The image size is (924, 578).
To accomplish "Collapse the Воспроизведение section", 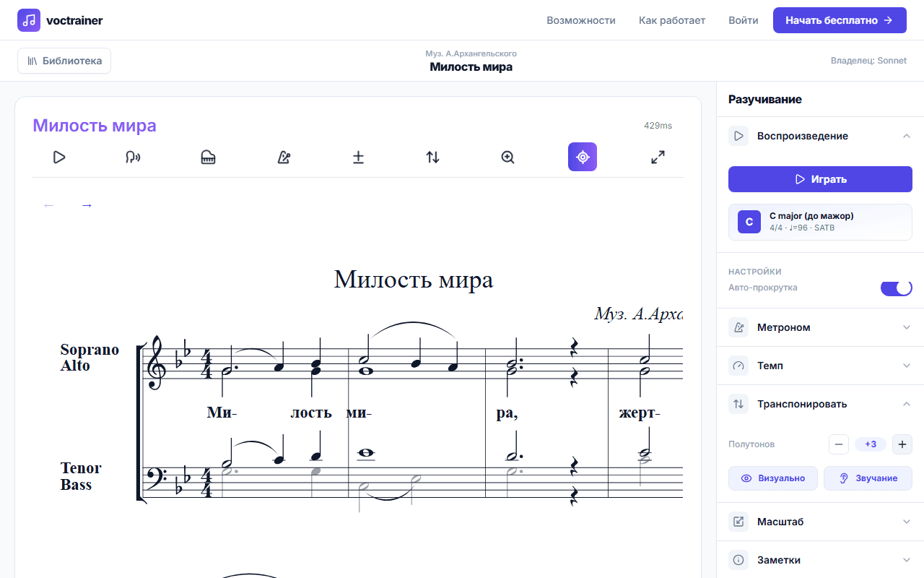I will (907, 136).
